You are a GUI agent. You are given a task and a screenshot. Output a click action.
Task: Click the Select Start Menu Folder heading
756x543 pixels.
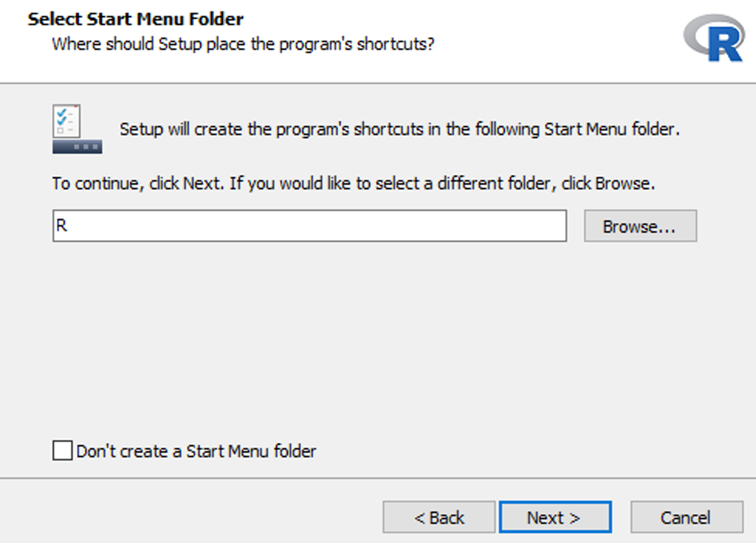(135, 19)
